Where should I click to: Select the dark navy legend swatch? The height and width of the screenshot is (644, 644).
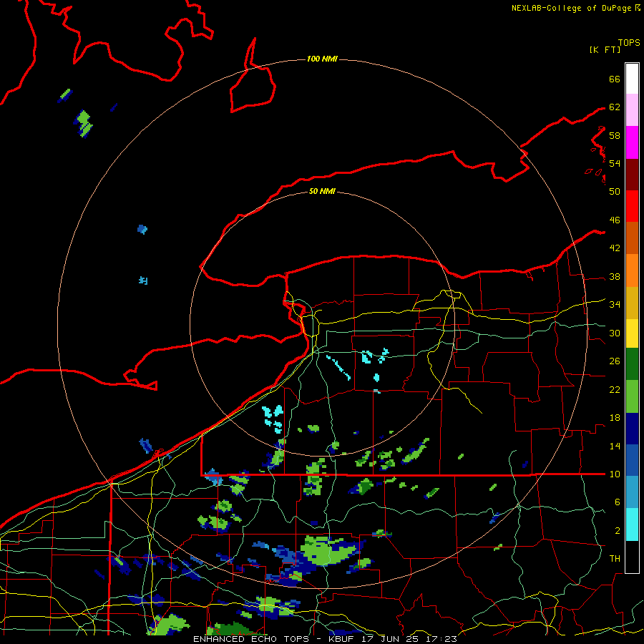coord(632,429)
